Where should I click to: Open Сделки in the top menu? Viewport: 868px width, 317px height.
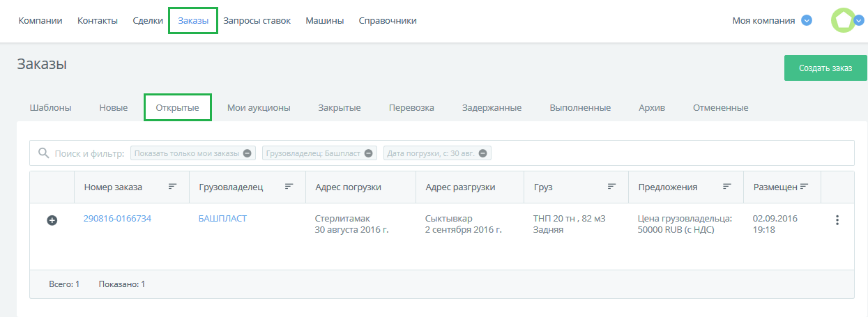148,21
